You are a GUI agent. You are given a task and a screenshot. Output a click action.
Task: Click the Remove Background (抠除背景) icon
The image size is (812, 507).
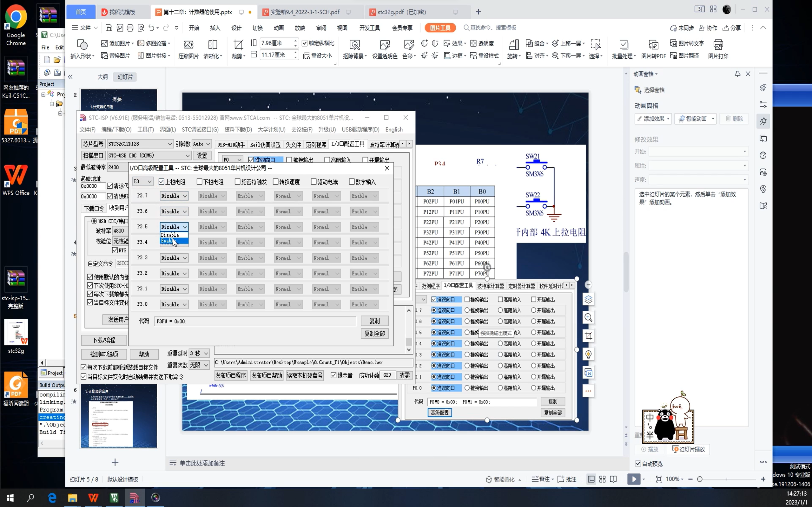pos(355,45)
